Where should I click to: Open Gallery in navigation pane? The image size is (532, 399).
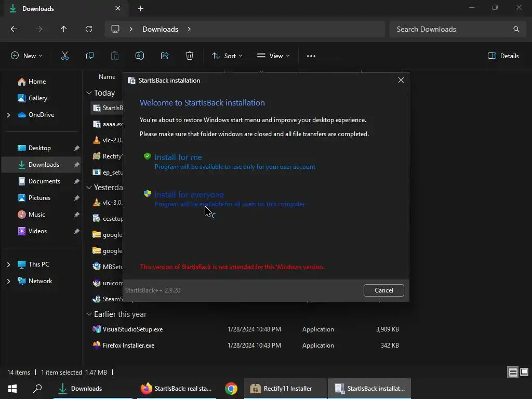click(42, 98)
